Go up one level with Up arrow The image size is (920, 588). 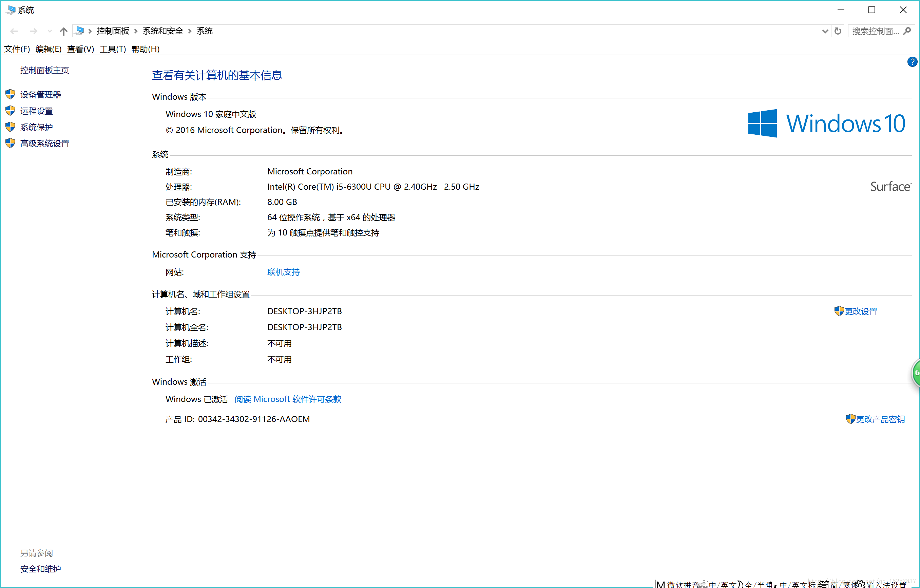tap(64, 31)
